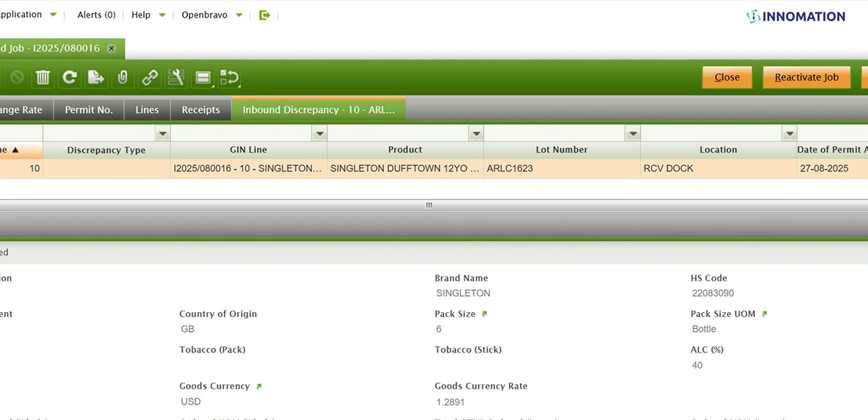Switch to the Receipts tab
Viewport: 868px width, 420px height.
200,110
